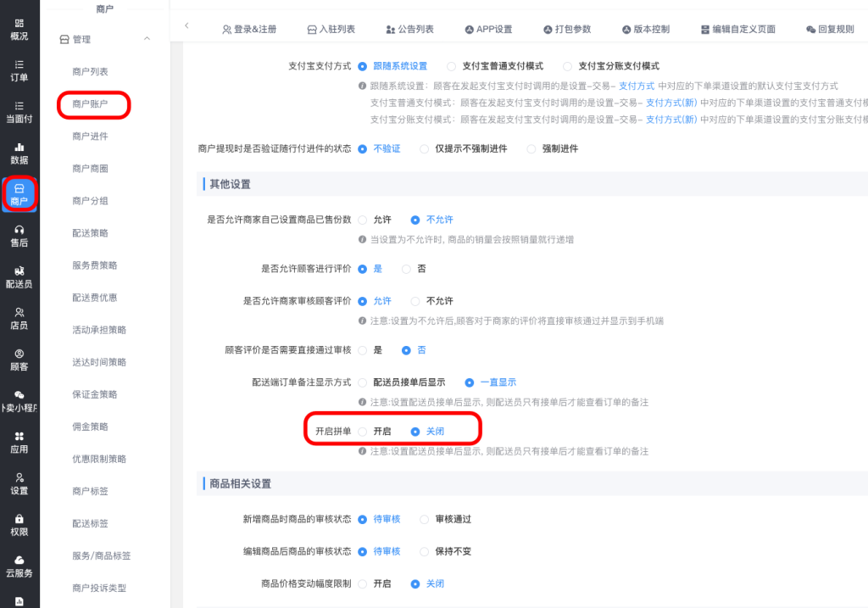The image size is (868, 608).
Task: Open the 云服务 cloud service icon
Action: coord(19,561)
